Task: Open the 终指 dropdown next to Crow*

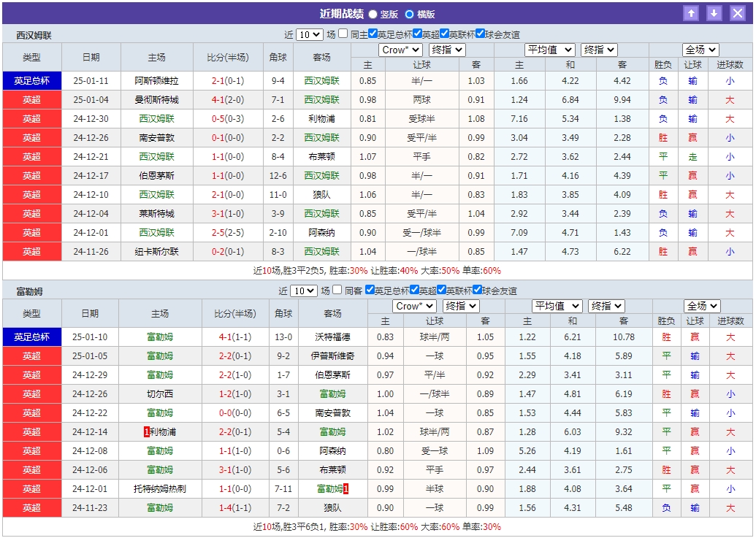Action: point(446,50)
